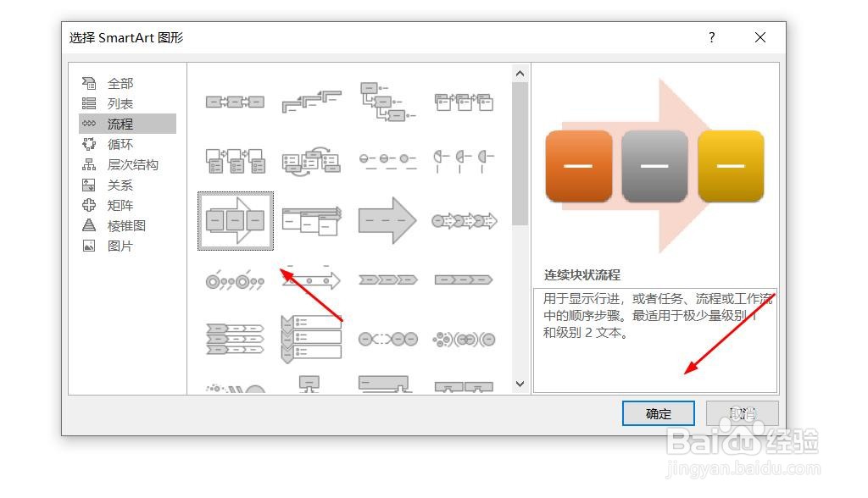Choose the circular bending process layout

pyautogui.click(x=235, y=279)
